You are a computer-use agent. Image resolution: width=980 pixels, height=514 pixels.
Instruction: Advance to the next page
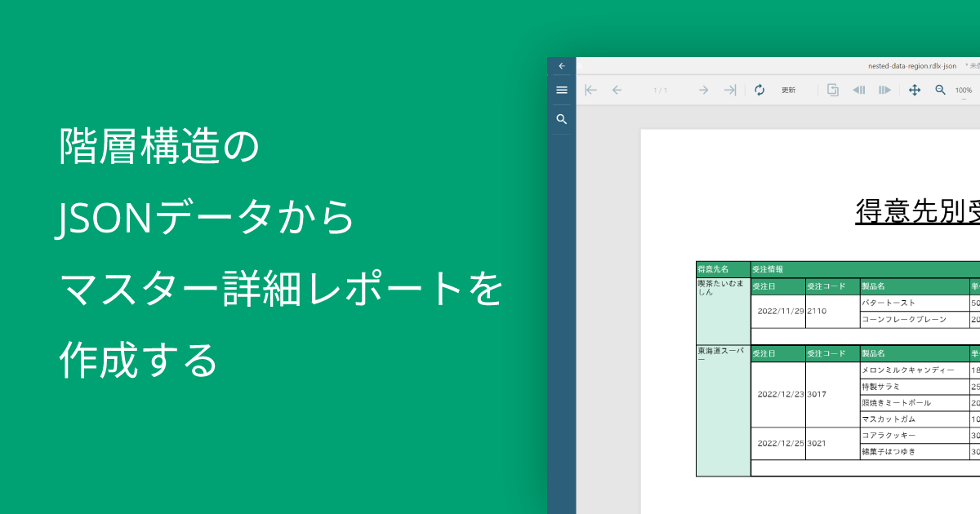703,90
